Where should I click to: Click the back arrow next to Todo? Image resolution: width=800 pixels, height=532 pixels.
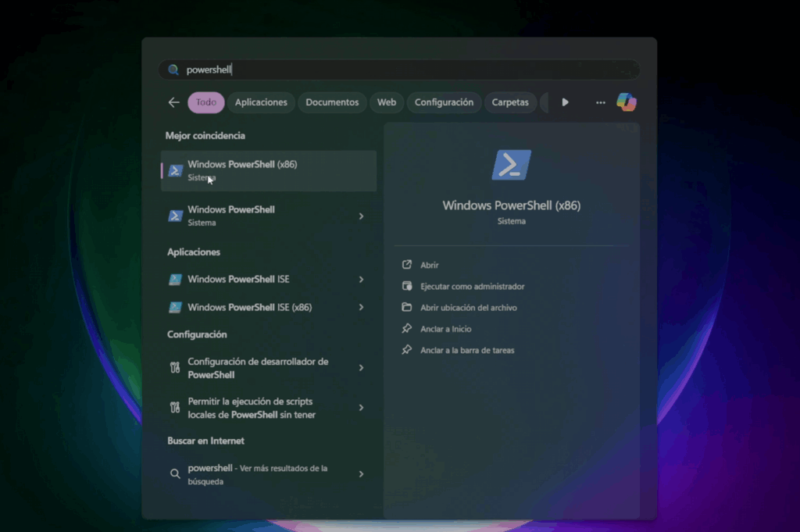pos(174,102)
